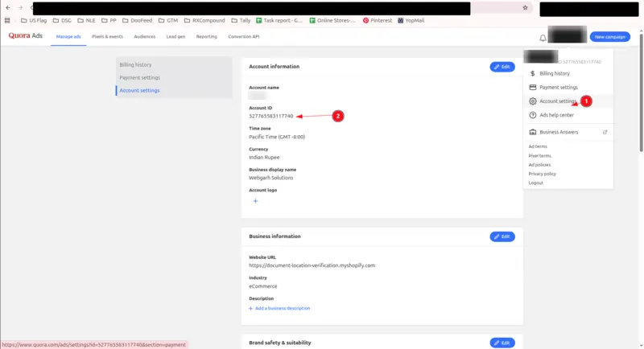644x349 pixels.
Task: Choose Account settings from profile dropdown
Action: click(x=568, y=101)
